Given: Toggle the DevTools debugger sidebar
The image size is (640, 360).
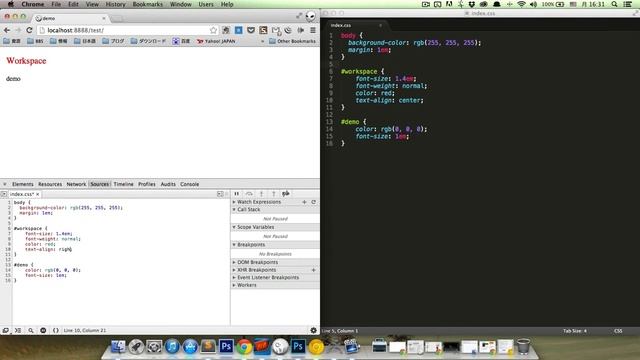Looking at the screenshot, I should pos(220,194).
